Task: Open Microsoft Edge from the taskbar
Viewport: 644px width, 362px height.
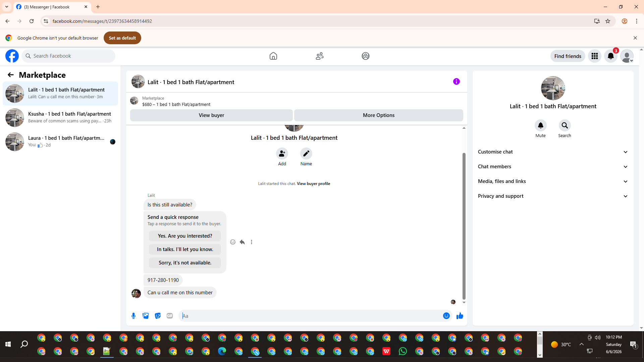Action: coord(222,351)
